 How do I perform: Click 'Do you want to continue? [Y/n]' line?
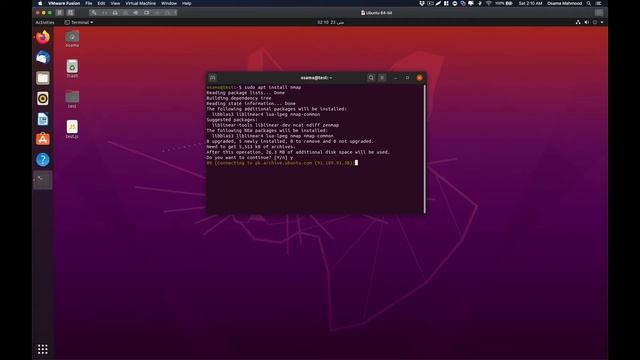tap(249, 158)
